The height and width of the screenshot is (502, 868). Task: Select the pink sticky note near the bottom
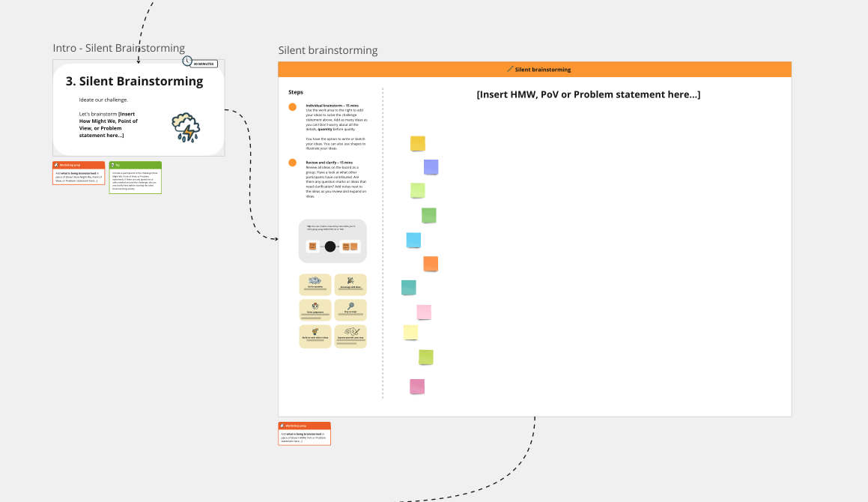pos(416,385)
